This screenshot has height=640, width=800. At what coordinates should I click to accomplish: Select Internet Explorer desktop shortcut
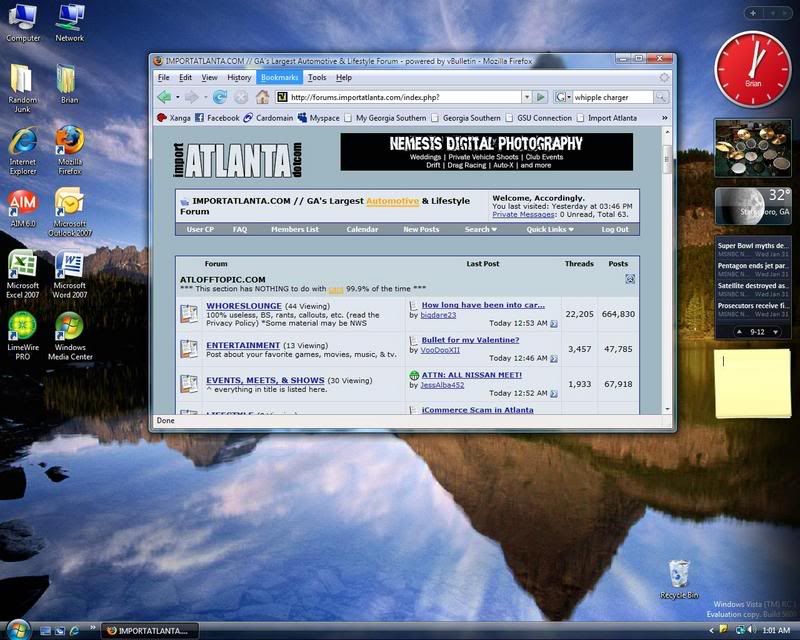(23, 151)
